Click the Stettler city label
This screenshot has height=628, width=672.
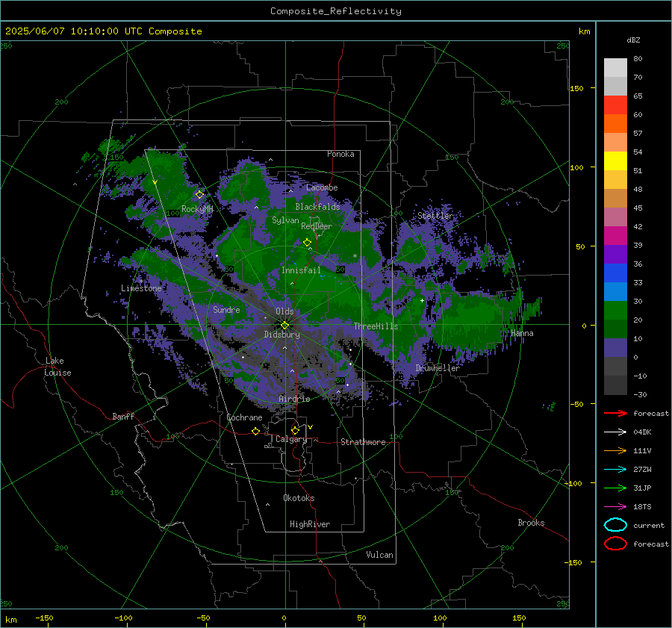[x=435, y=216]
